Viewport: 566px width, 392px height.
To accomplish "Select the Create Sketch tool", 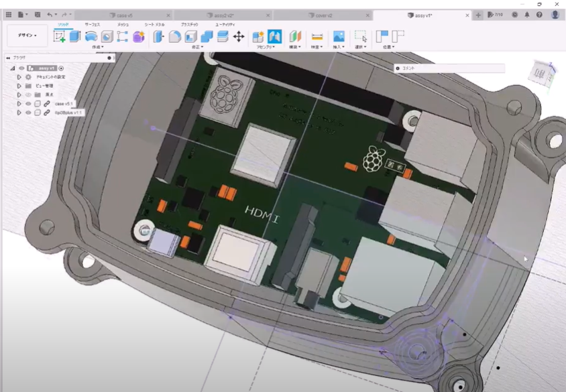I will (59, 37).
